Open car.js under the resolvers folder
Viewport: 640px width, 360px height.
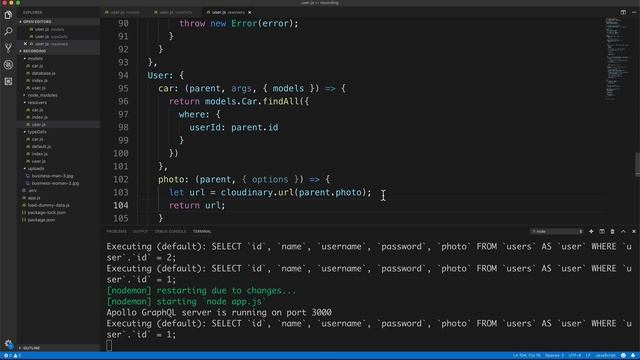click(x=37, y=110)
